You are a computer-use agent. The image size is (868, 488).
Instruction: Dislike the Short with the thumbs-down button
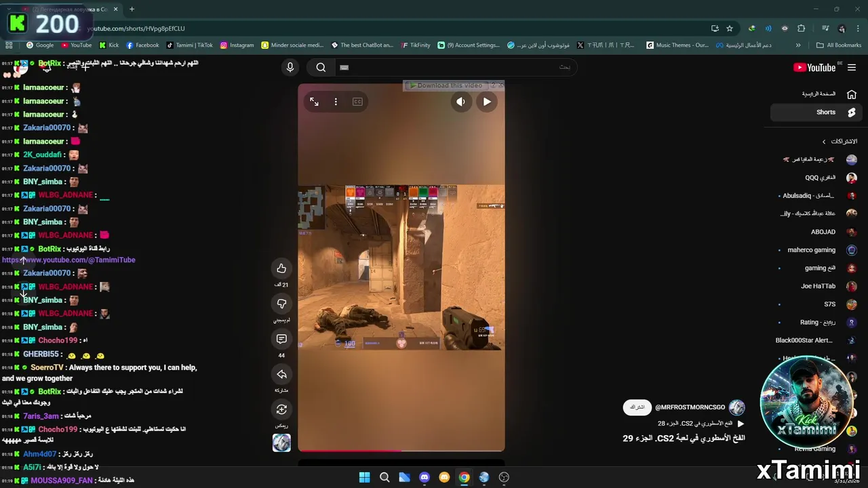281,304
